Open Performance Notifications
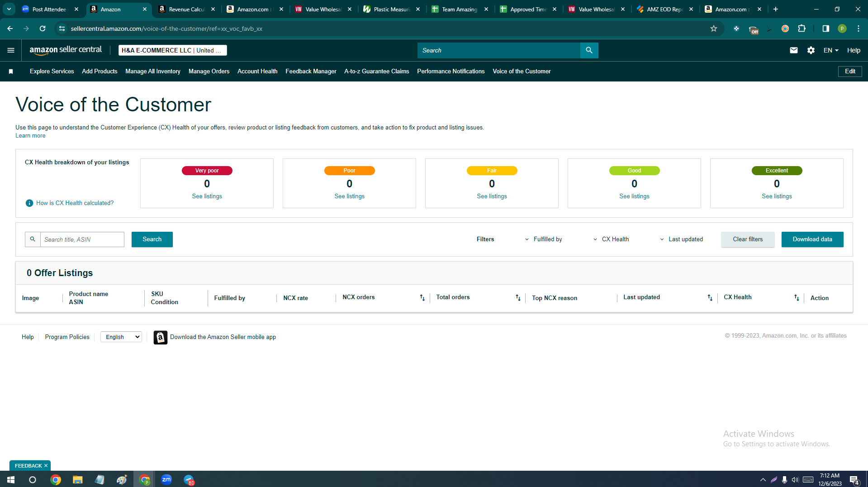 [451, 72]
